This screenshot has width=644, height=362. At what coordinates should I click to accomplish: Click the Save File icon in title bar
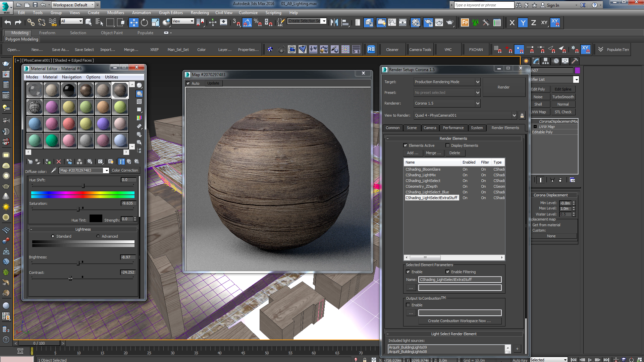point(35,5)
